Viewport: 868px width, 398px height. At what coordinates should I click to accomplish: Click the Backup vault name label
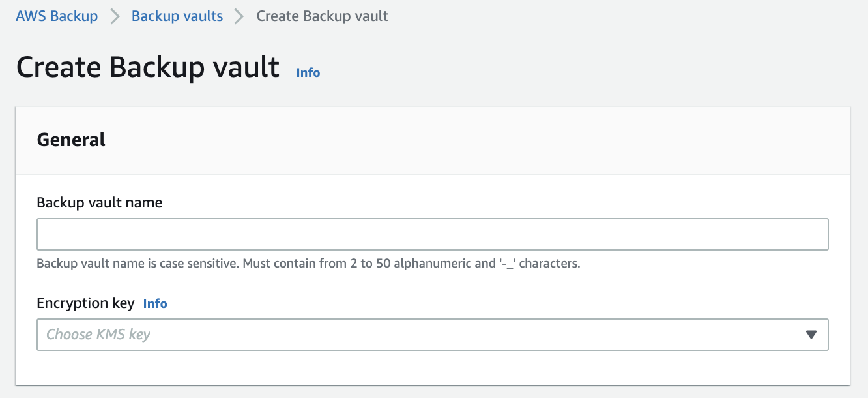(100, 203)
